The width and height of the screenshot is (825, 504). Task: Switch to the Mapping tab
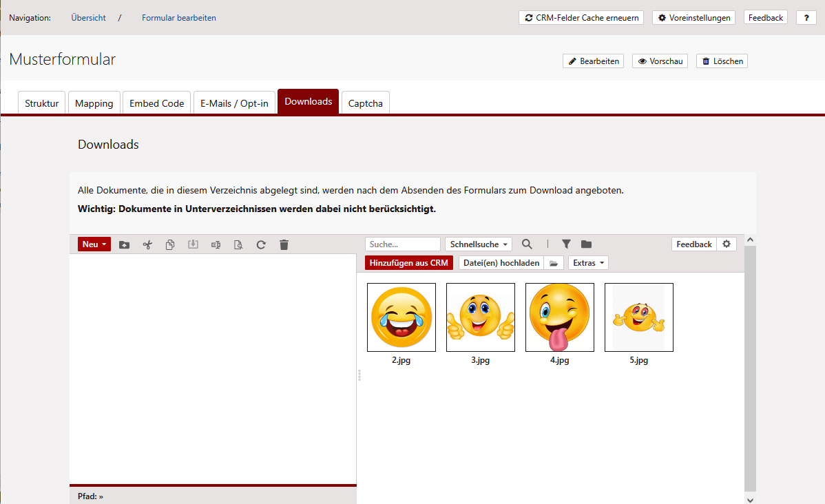[x=94, y=103]
